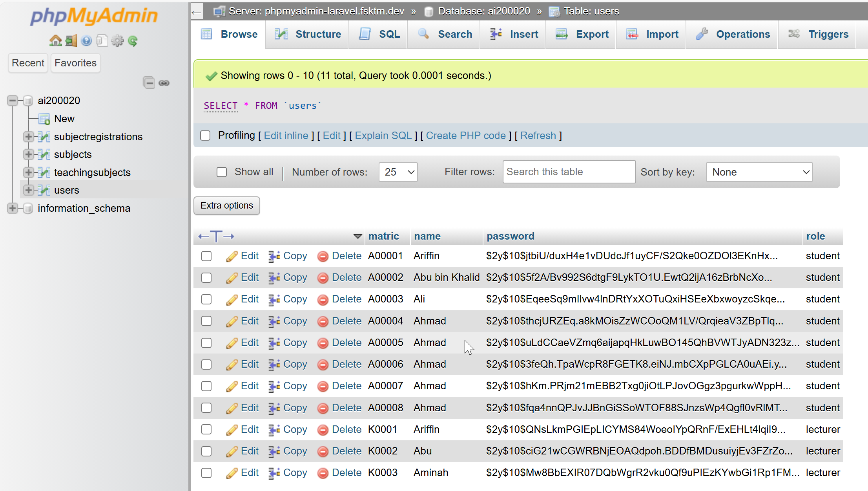Switch to the Structure tab
The width and height of the screenshot is (868, 491).
(307, 34)
